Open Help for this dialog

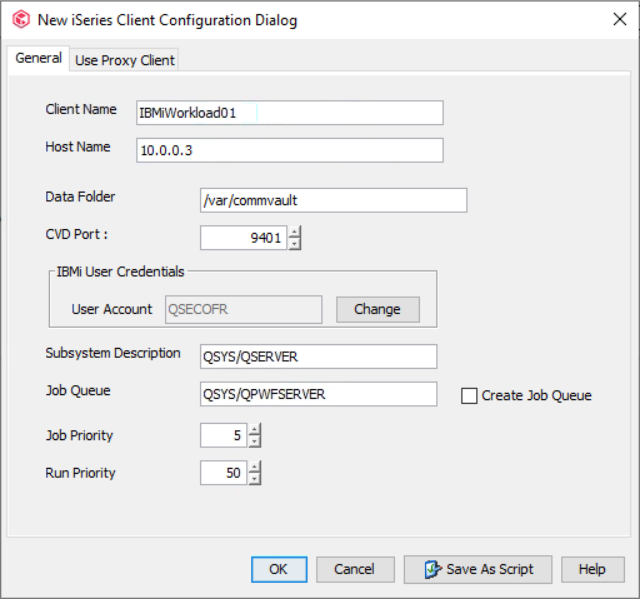coord(593,569)
